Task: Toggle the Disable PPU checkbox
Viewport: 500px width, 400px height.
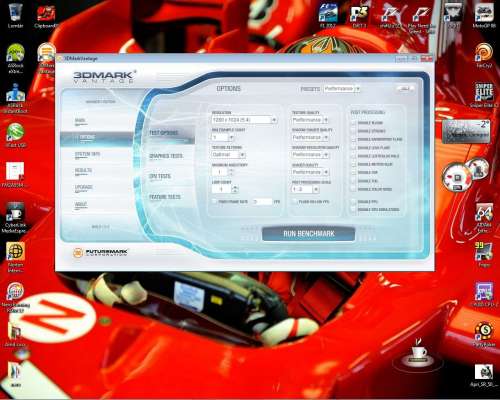Action: click(353, 202)
